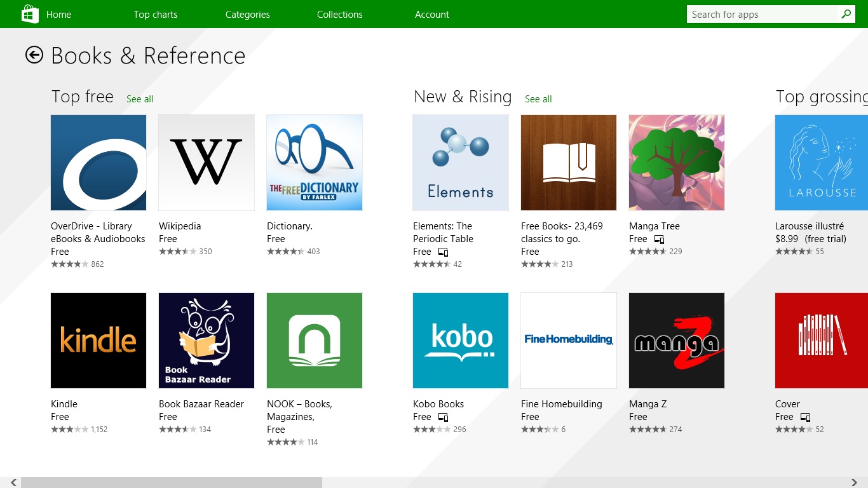This screenshot has width=868, height=488.
Task: See all Top free apps
Action: point(140,98)
